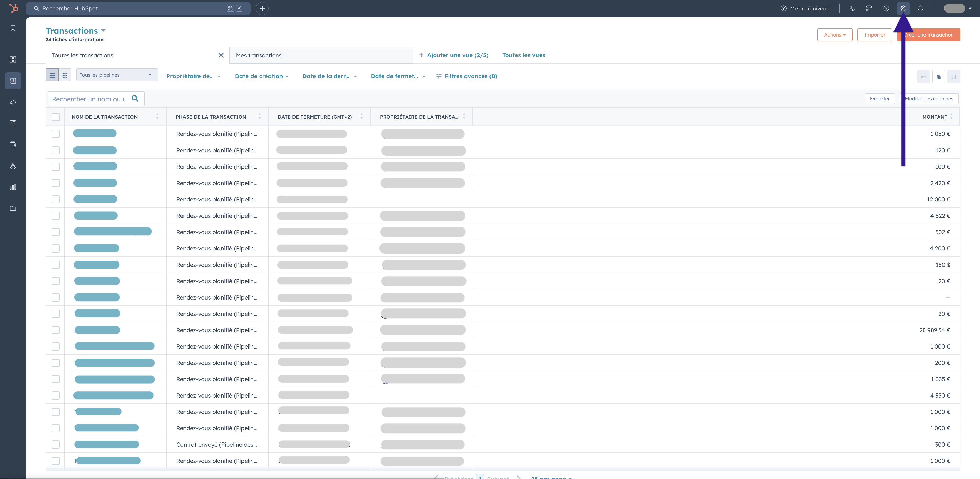Switch to Mes transactions tab

tap(259, 56)
